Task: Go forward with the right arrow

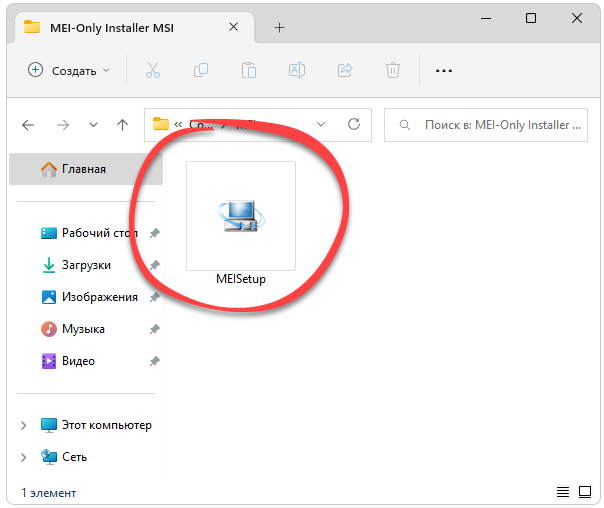Action: [63, 125]
